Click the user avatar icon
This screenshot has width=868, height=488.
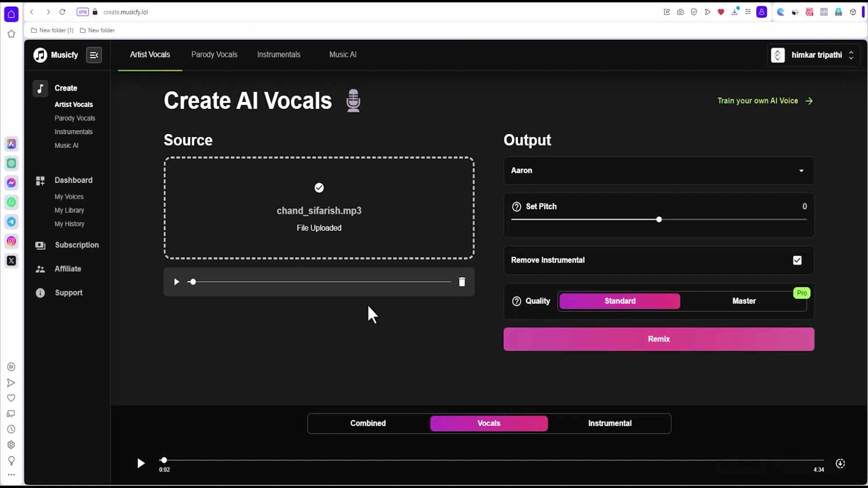pos(778,55)
